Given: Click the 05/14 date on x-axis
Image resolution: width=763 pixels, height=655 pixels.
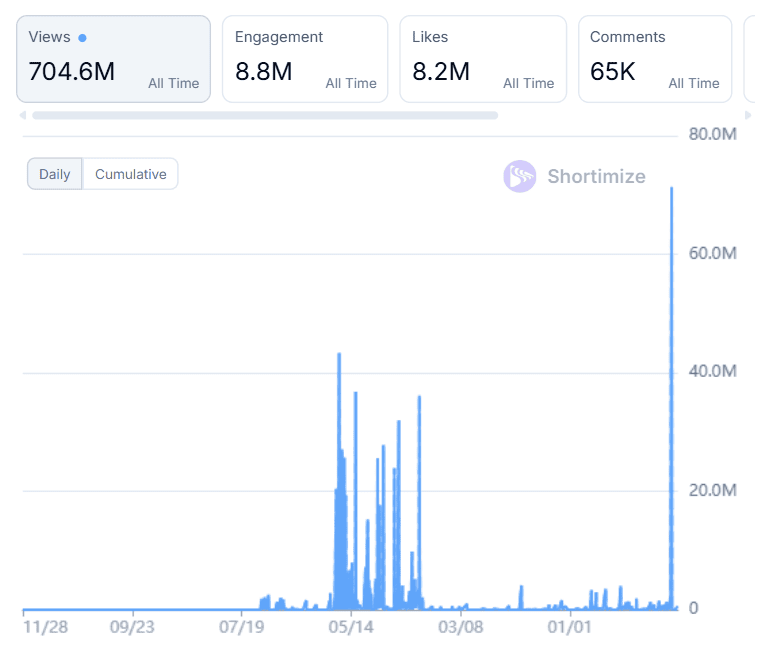Looking at the screenshot, I should [x=350, y=628].
